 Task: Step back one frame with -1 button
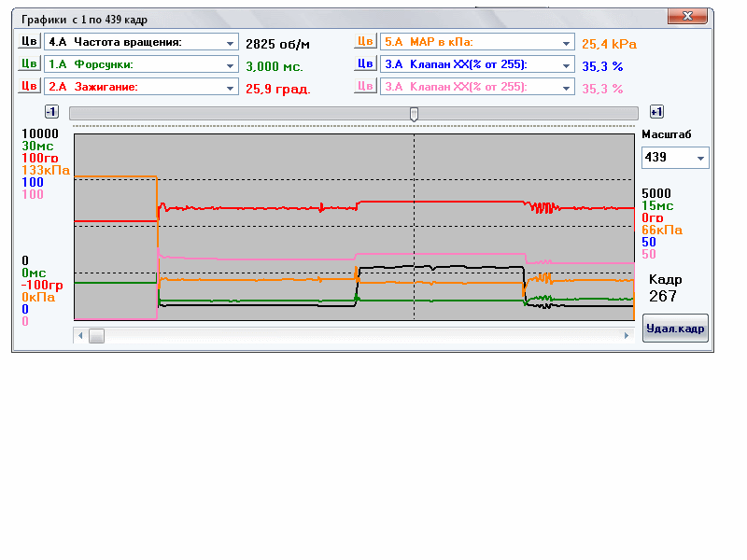pyautogui.click(x=52, y=112)
